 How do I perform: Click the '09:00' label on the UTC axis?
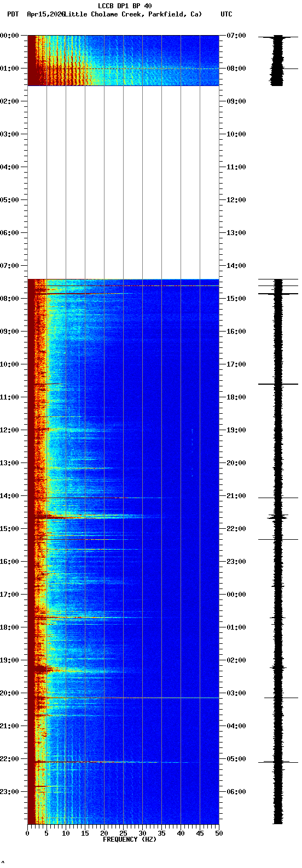[236, 101]
